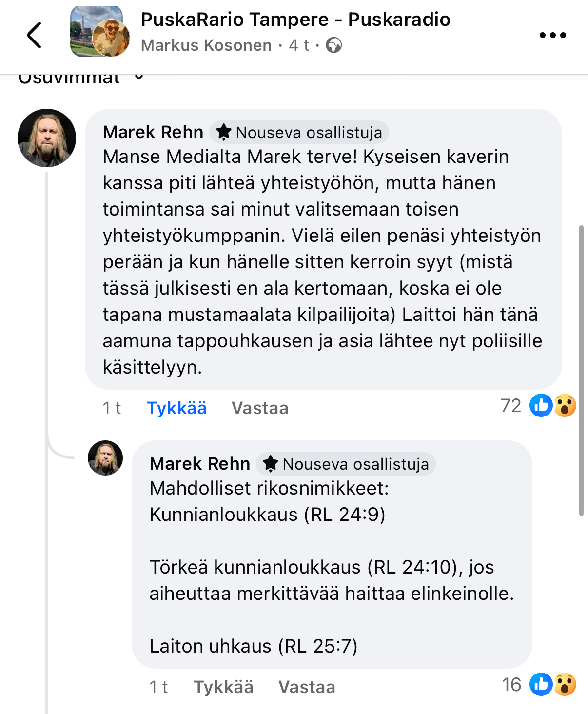Viewport: 588px width, 714px height.
Task: Tap the Nouseva osallistuja badge on reply
Action: [x=346, y=464]
